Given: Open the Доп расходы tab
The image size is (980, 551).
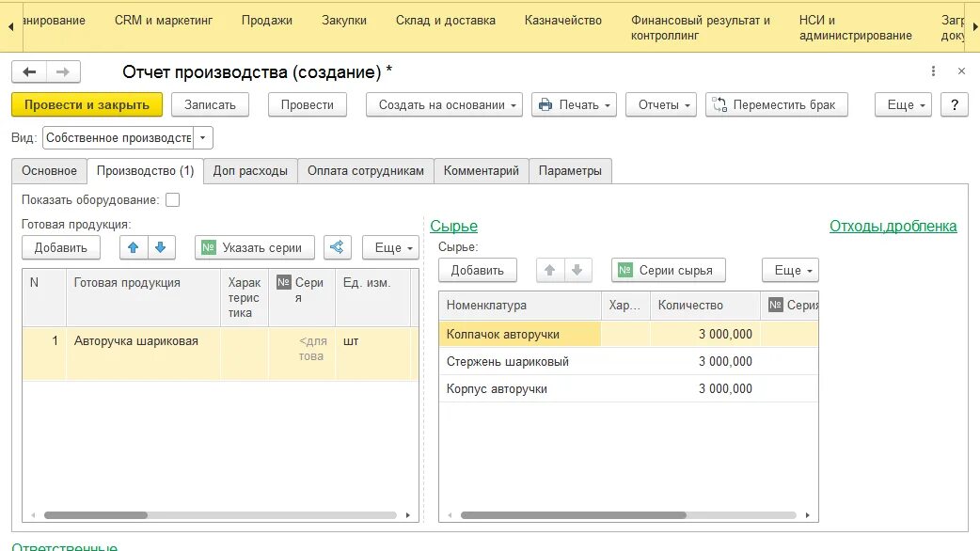Looking at the screenshot, I should pos(250,170).
